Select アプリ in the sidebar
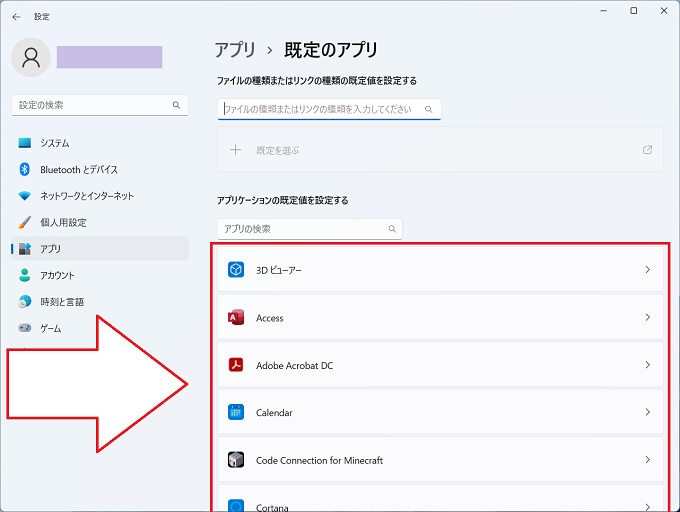Image resolution: width=680 pixels, height=512 pixels. point(100,248)
